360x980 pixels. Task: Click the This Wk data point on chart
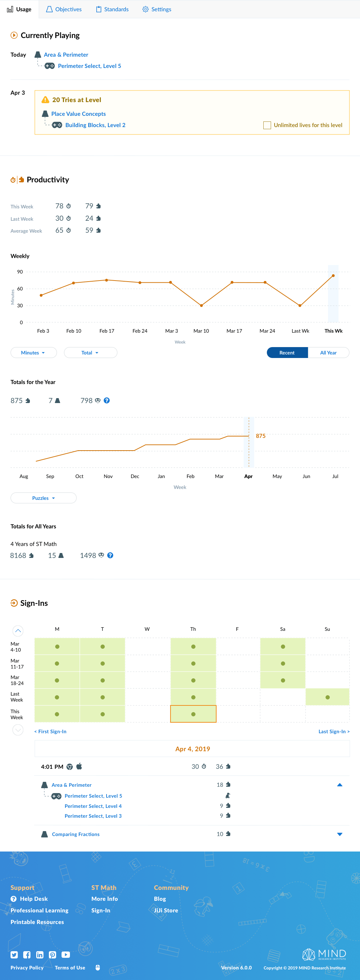(x=333, y=276)
